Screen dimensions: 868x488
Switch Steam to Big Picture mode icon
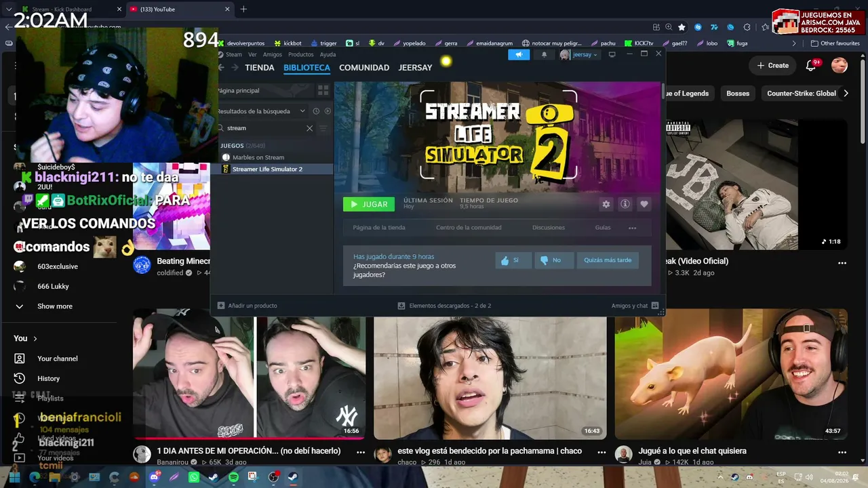coord(612,54)
